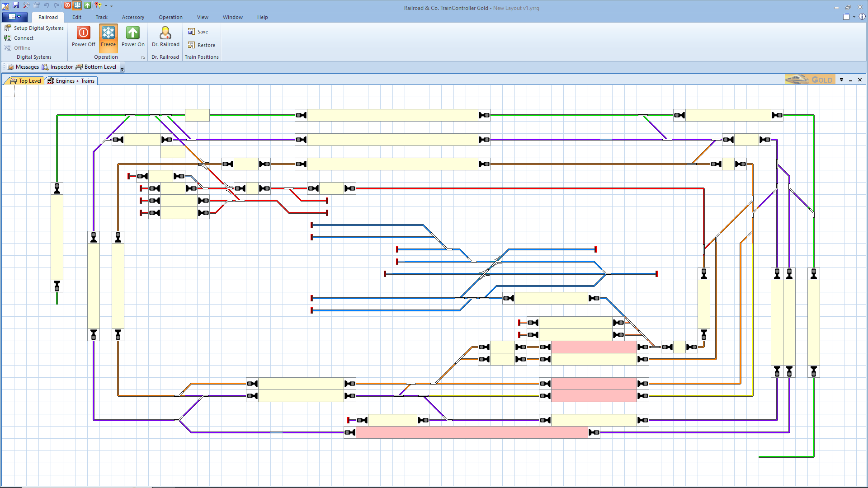Open the application file menu dropdown
868x488 pixels.
(x=15, y=17)
